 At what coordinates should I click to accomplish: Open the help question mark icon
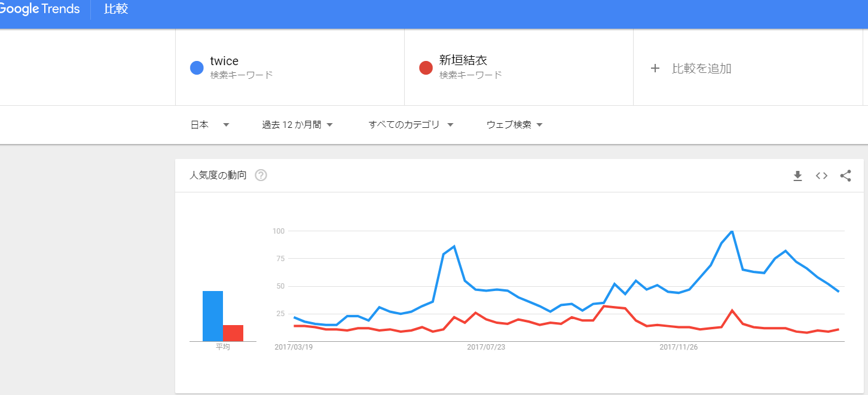[x=261, y=176]
